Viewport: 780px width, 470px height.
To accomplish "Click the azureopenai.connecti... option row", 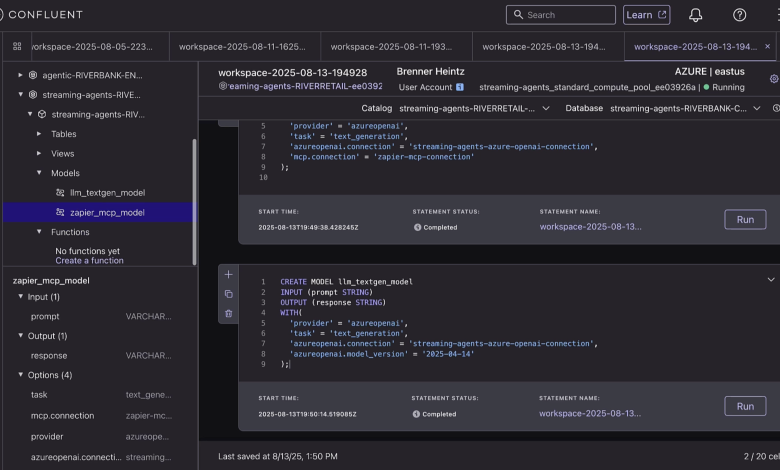I will click(x=101, y=457).
